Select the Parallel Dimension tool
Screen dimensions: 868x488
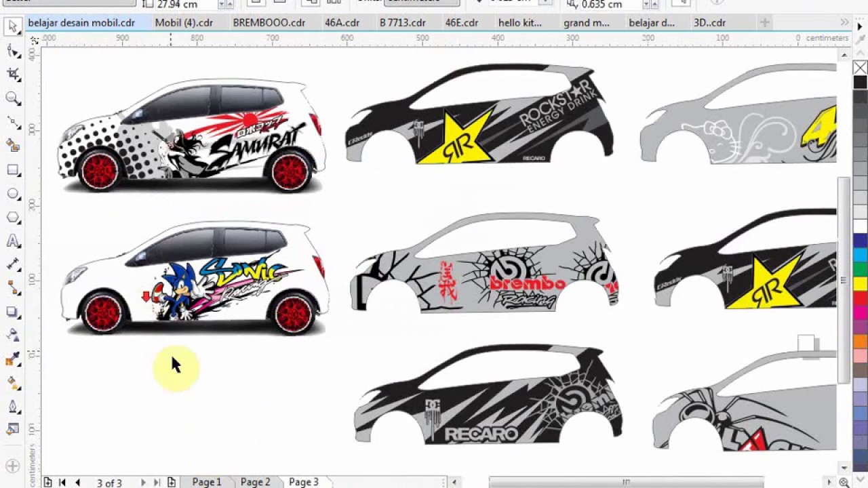tap(13, 265)
